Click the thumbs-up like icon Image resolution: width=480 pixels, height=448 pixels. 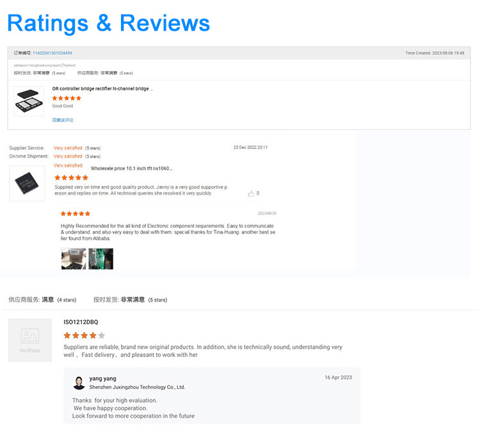251,193
